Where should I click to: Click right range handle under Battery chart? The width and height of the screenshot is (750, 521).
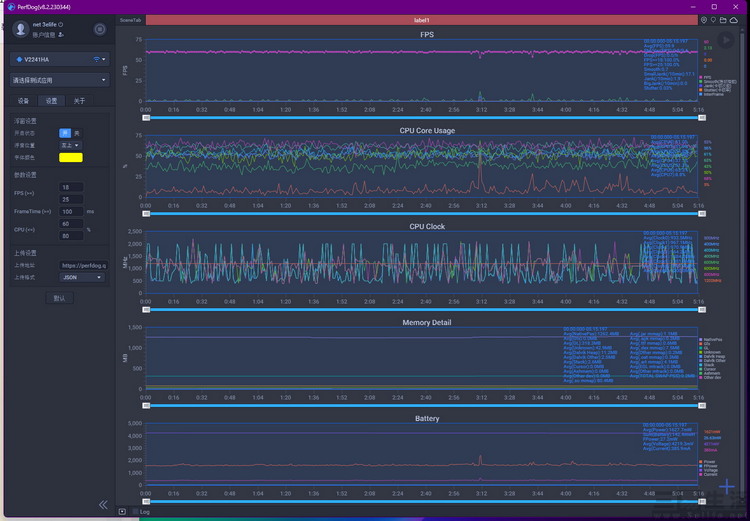pyautogui.click(x=702, y=501)
